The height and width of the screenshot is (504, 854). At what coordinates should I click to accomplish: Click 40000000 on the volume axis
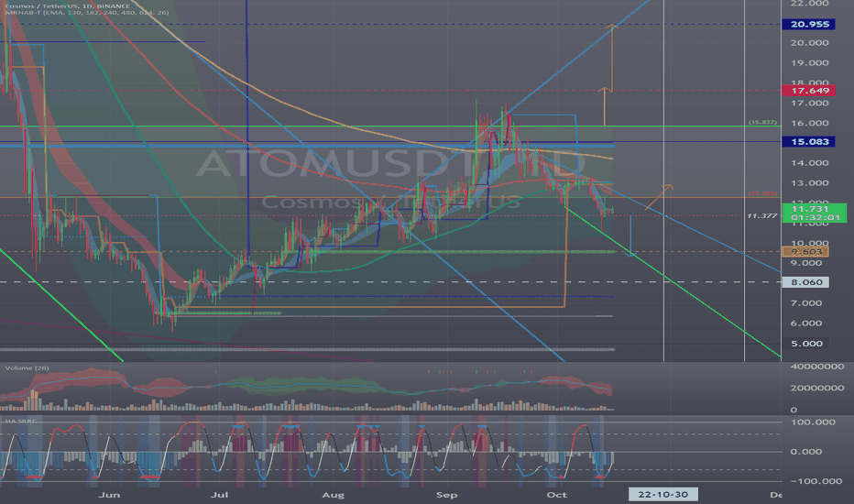(817, 367)
